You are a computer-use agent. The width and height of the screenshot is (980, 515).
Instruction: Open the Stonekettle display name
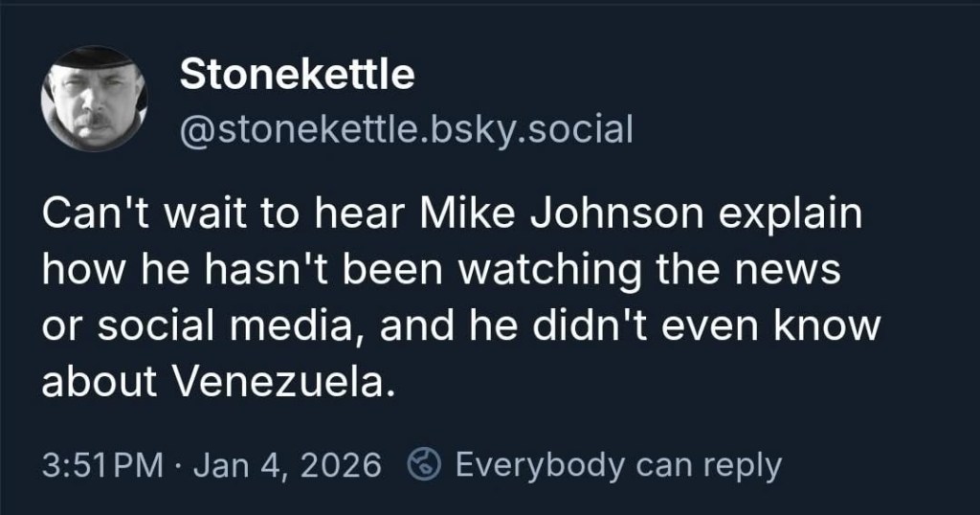click(x=297, y=75)
